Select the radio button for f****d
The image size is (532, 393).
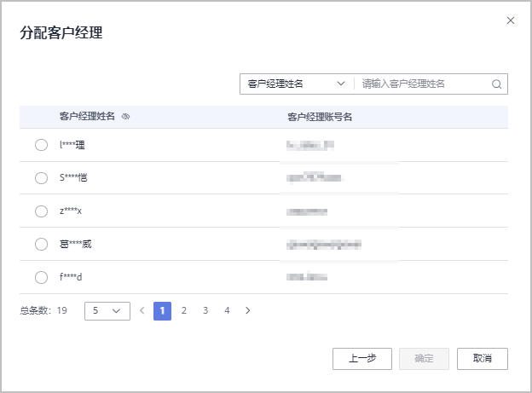tap(41, 277)
